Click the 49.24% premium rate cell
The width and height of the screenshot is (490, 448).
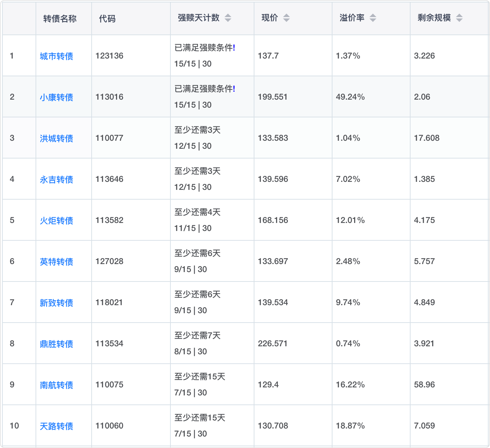coord(350,97)
